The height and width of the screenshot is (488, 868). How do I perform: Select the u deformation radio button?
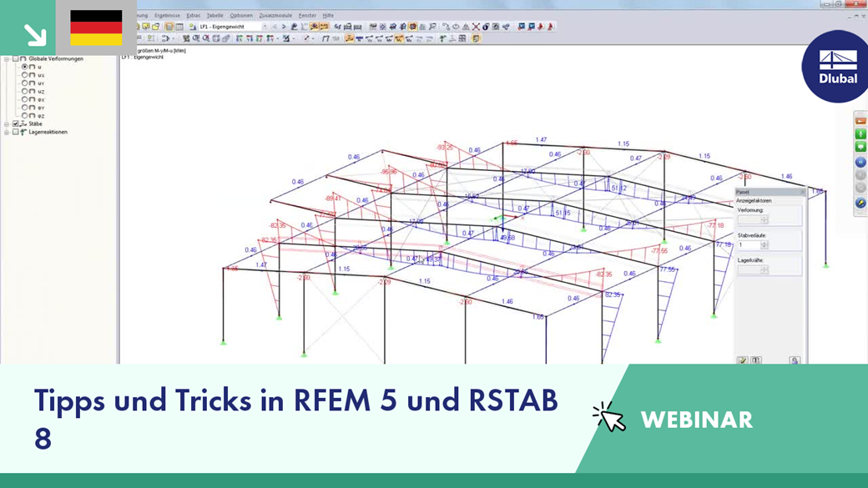click(x=24, y=67)
